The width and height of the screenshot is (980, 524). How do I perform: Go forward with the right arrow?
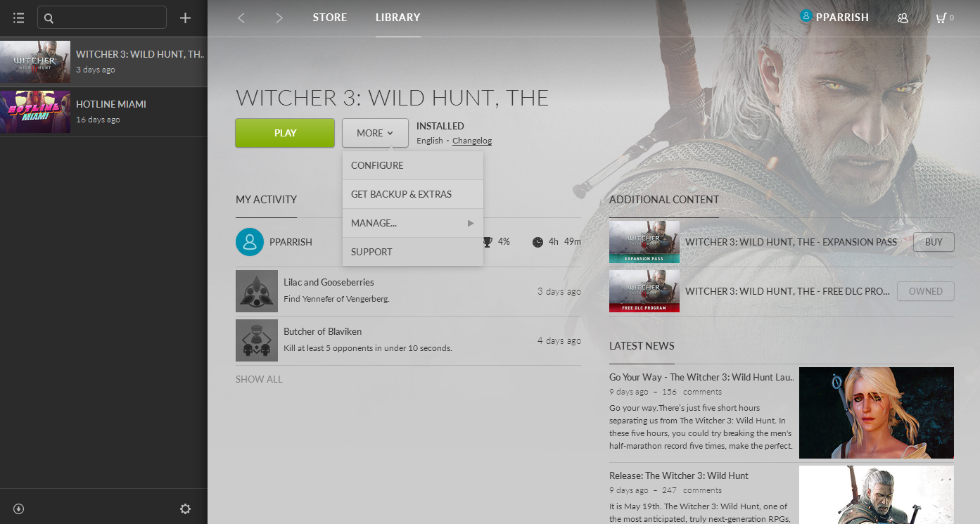point(279,18)
